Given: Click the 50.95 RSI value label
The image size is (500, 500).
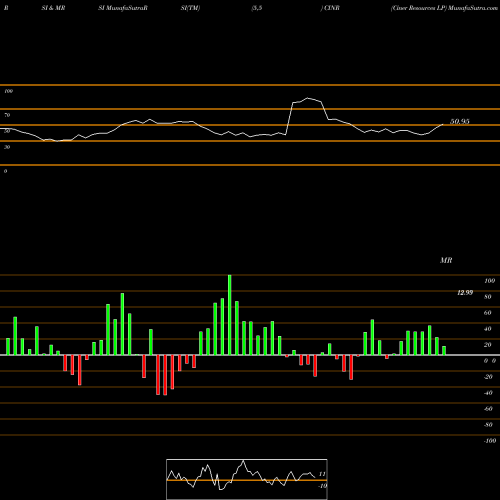Looking at the screenshot, I should (460, 122).
